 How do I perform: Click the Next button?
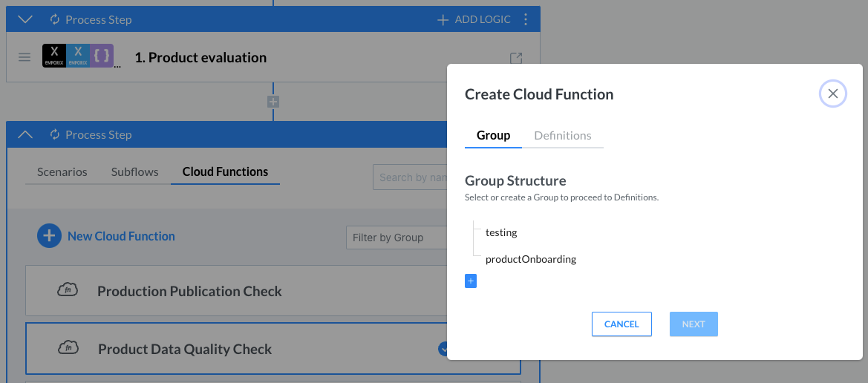693,324
